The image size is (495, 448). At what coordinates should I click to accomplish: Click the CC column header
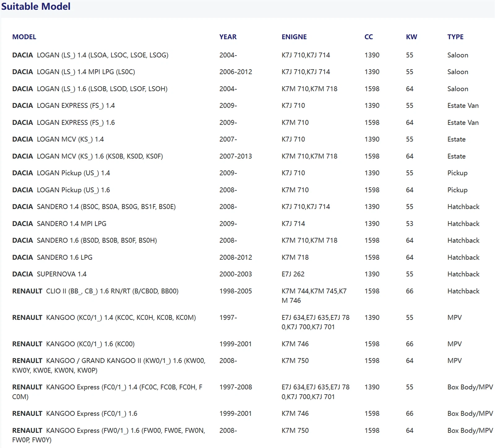click(369, 37)
